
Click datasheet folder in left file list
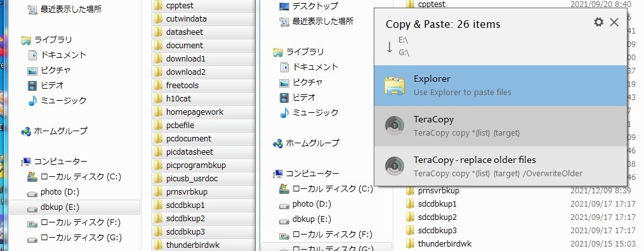[203, 32]
